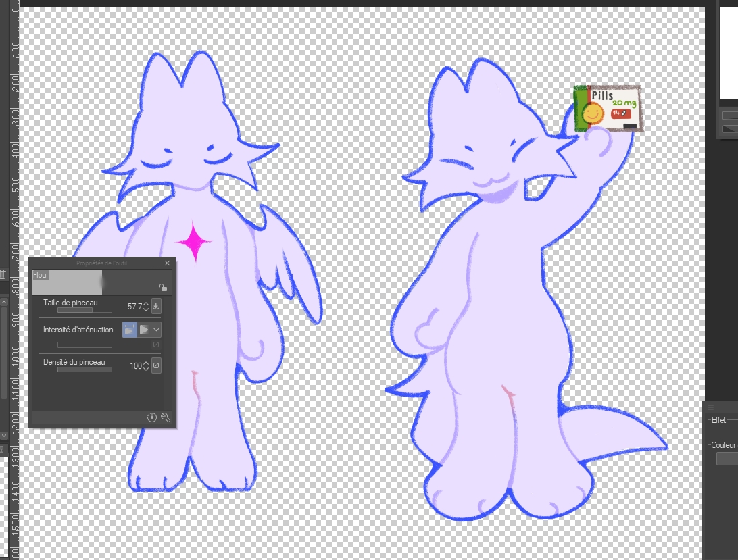Close the Propriétés de l'outil panel
Screen dimensions: 738x560
(167, 263)
